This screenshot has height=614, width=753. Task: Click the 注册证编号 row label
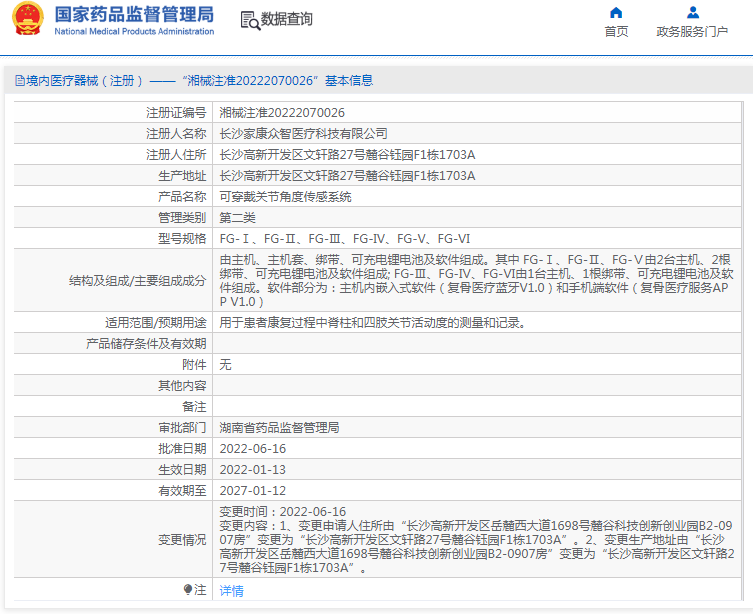(x=176, y=113)
